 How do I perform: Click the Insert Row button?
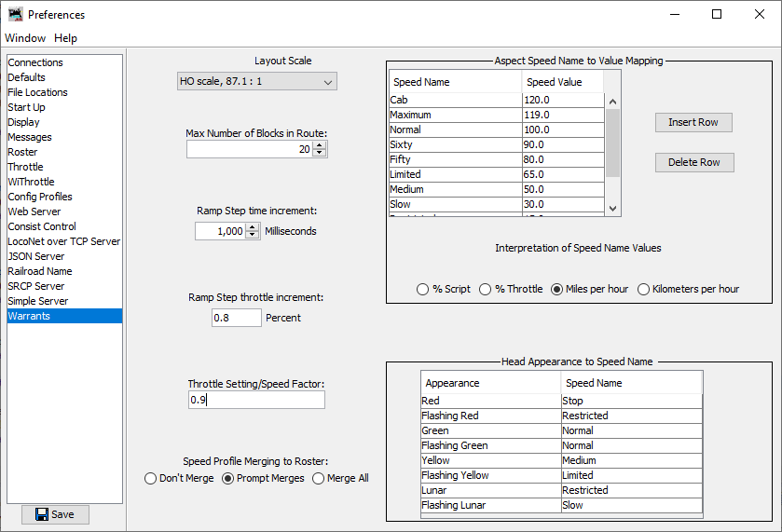(x=693, y=122)
